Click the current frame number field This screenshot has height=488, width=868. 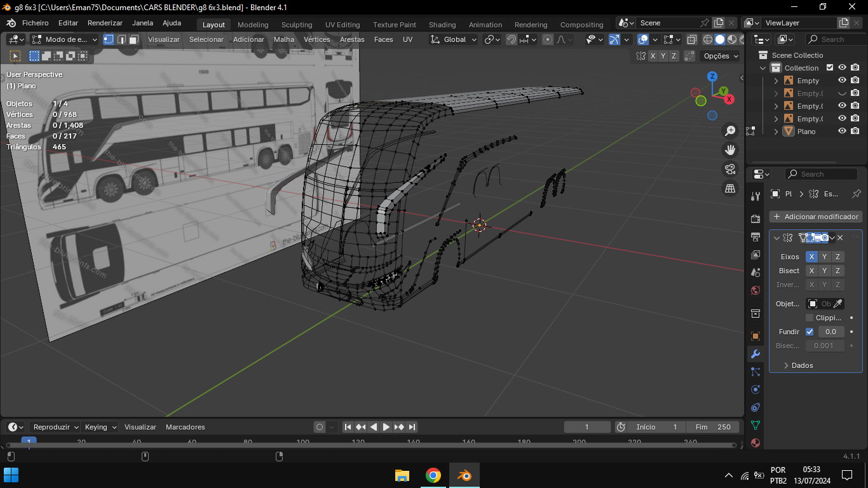pos(587,427)
